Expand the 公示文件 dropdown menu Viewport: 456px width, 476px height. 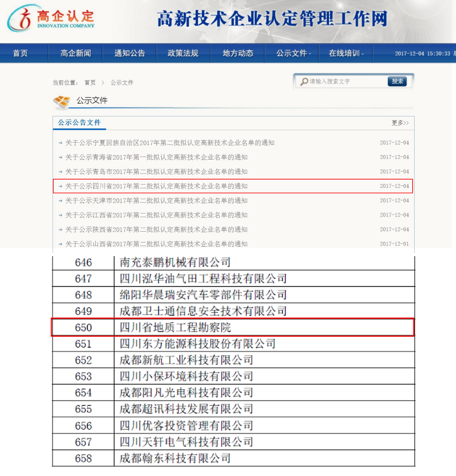(292, 53)
